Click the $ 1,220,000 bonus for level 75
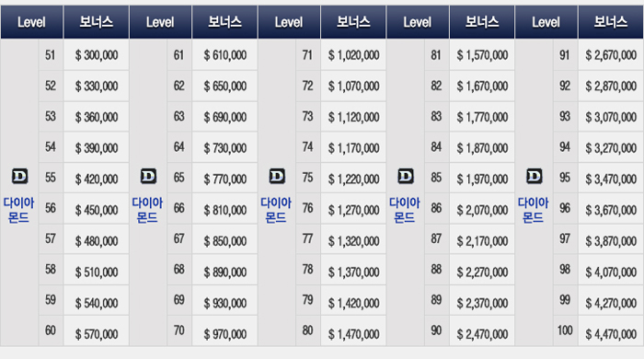This screenshot has width=644, height=359. coord(353,179)
